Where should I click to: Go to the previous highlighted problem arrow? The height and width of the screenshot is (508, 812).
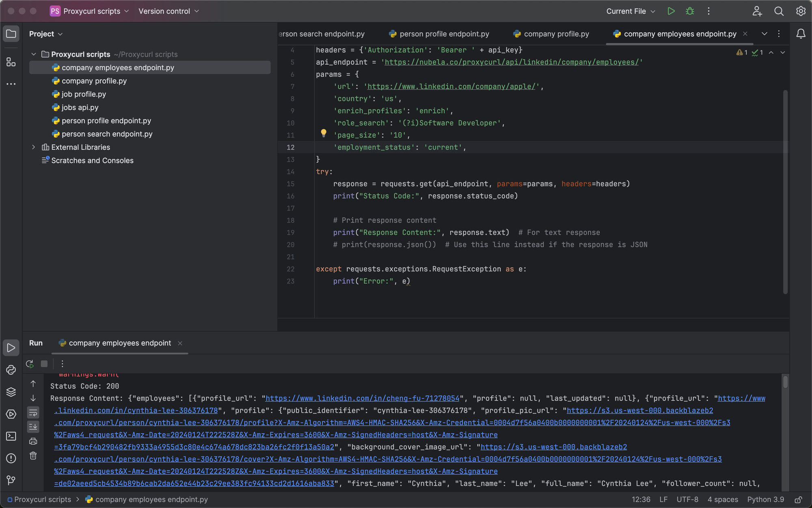click(771, 52)
